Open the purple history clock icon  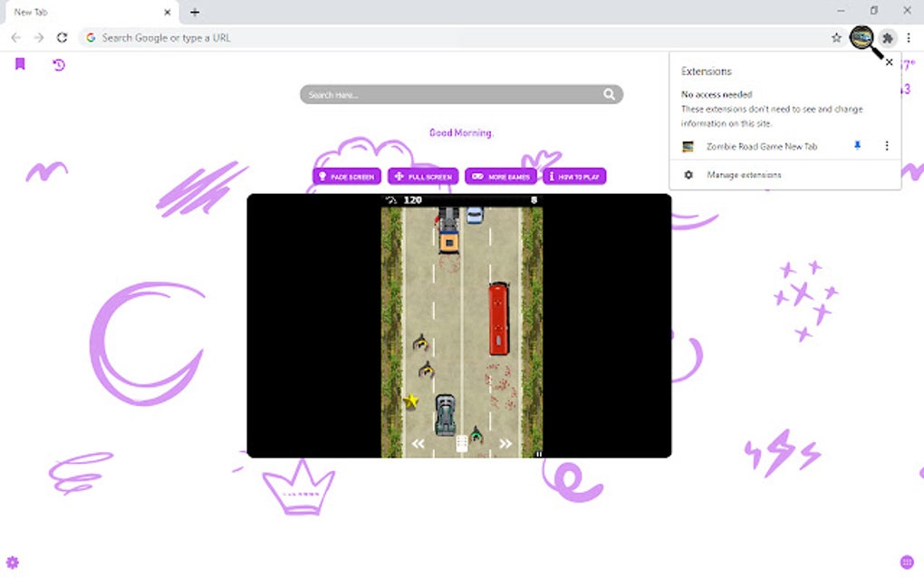(x=58, y=65)
